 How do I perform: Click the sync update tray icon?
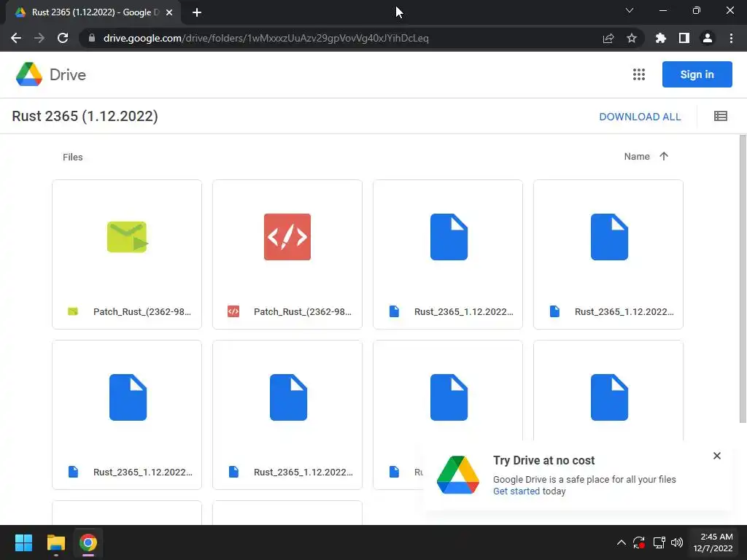click(x=639, y=542)
